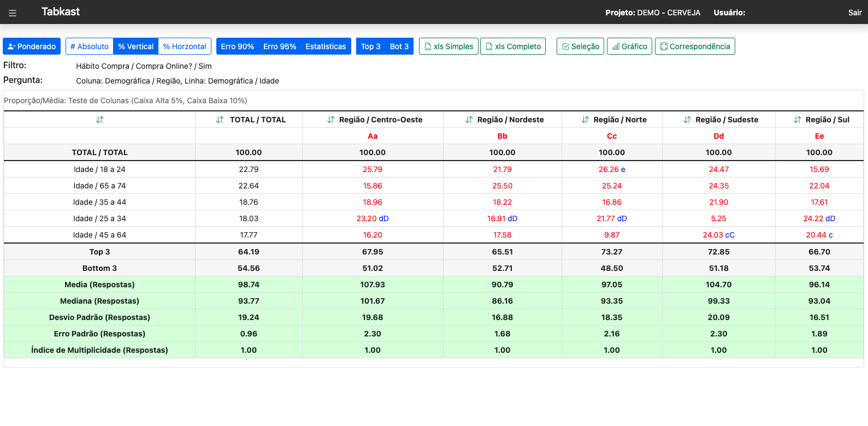Toggle the Ponderado weighting button
Viewport: 868px width, 426px height.
tap(32, 46)
